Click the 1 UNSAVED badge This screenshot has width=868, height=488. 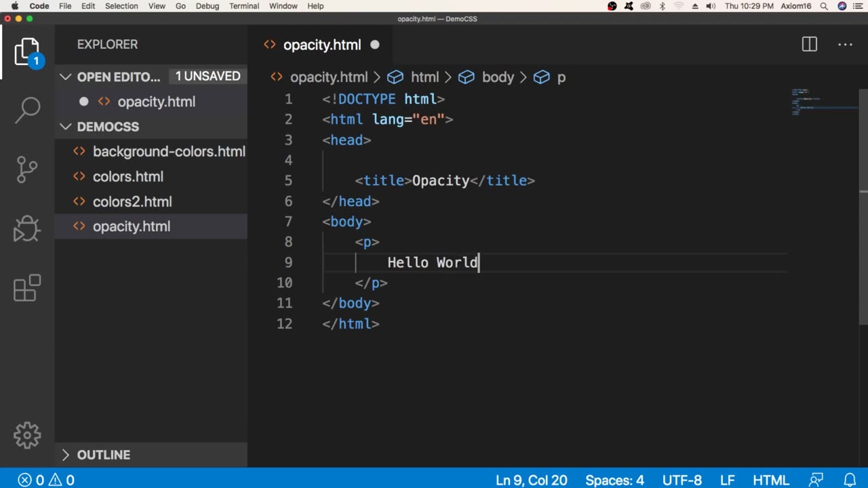point(208,77)
